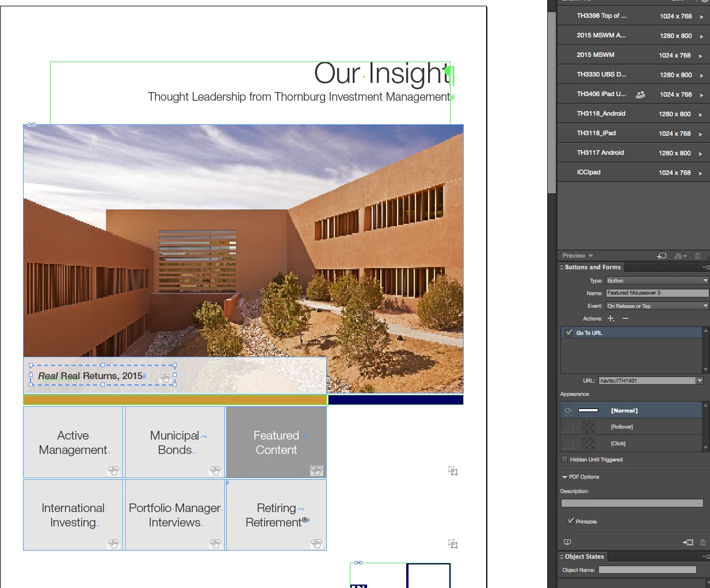Click button icon on Retiring Retirement tile
Image resolution: width=710 pixels, height=588 pixels.
[316, 543]
